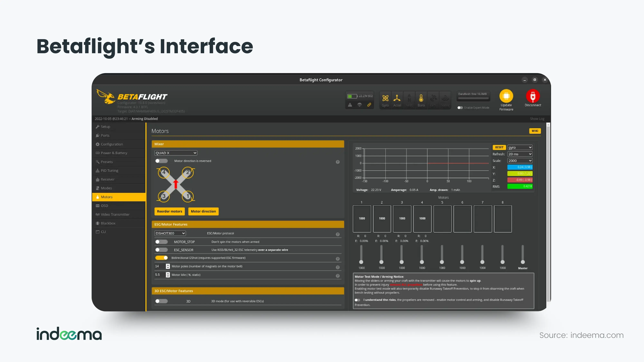Click the Update Firmware chip icon
The height and width of the screenshot is (362, 644).
click(x=506, y=96)
